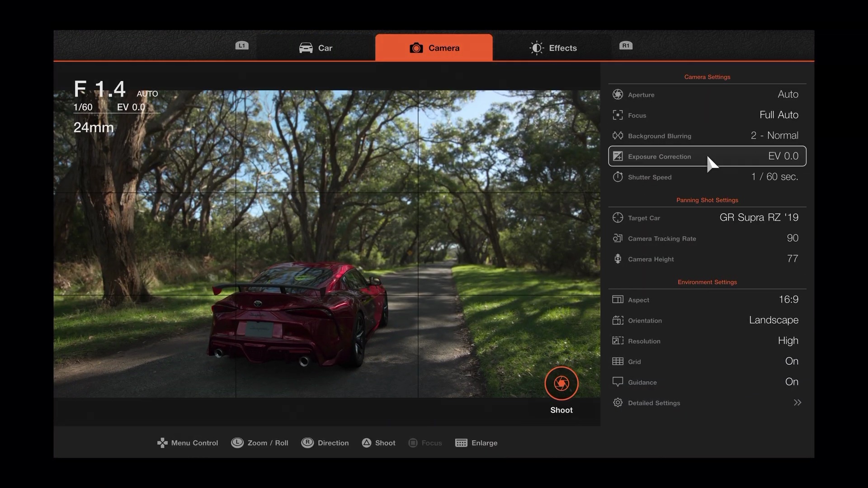Change the Aperture Auto value
This screenshot has width=868, height=488.
coord(788,94)
